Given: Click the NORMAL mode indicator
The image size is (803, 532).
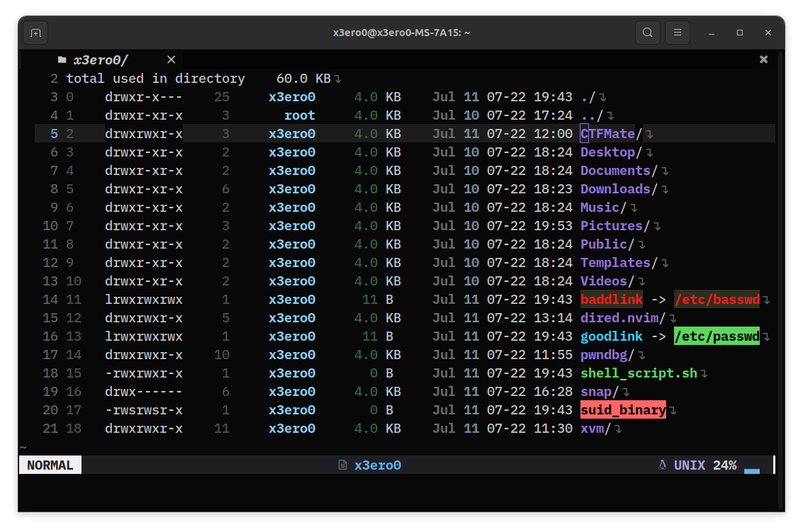Looking at the screenshot, I should coord(50,465).
